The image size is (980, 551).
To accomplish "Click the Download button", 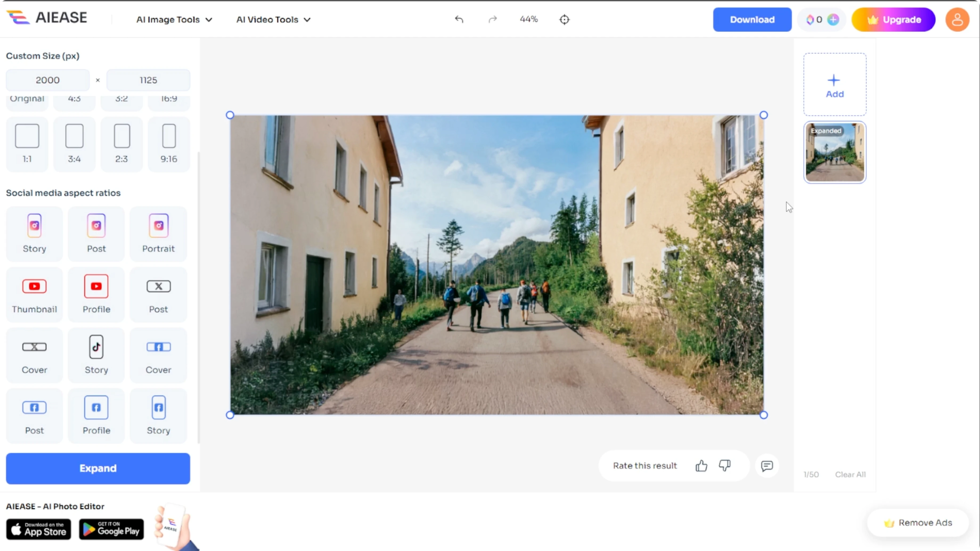I will point(752,19).
